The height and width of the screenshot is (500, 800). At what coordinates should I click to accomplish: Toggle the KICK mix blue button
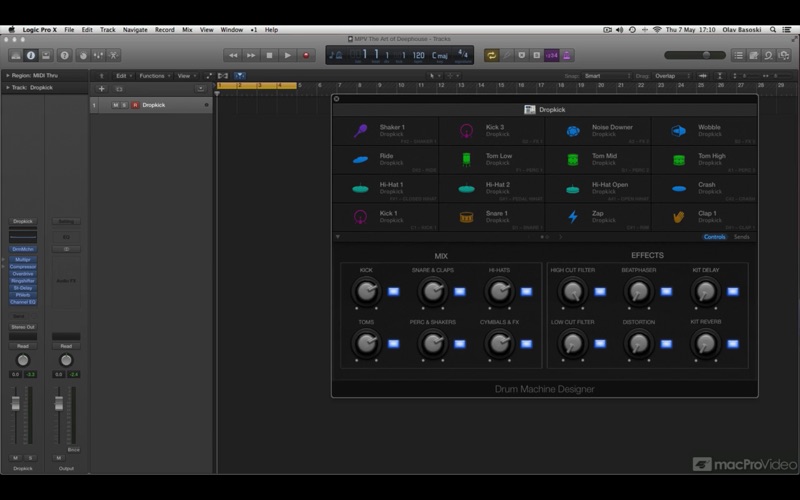[x=393, y=292]
